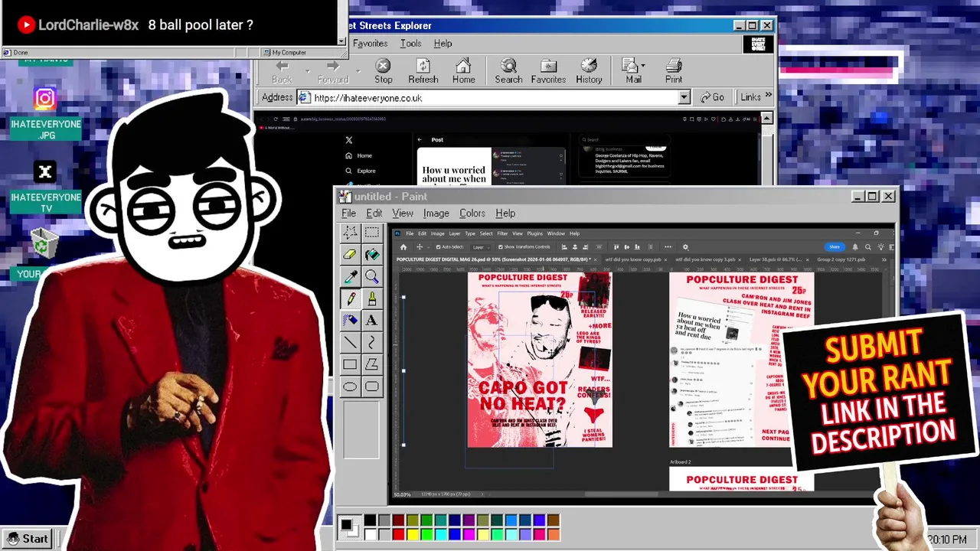Choose the Rounded Rectangle tool
This screenshot has height=551, width=980.
pos(372,386)
